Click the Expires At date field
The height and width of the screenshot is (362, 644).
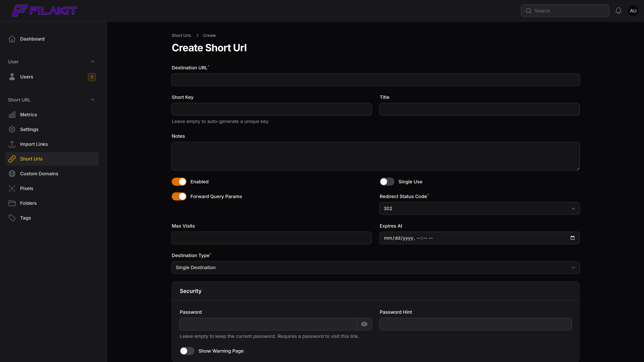point(480,238)
